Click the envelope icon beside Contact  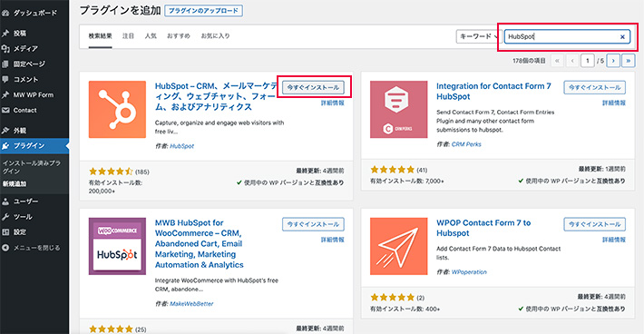5,110
